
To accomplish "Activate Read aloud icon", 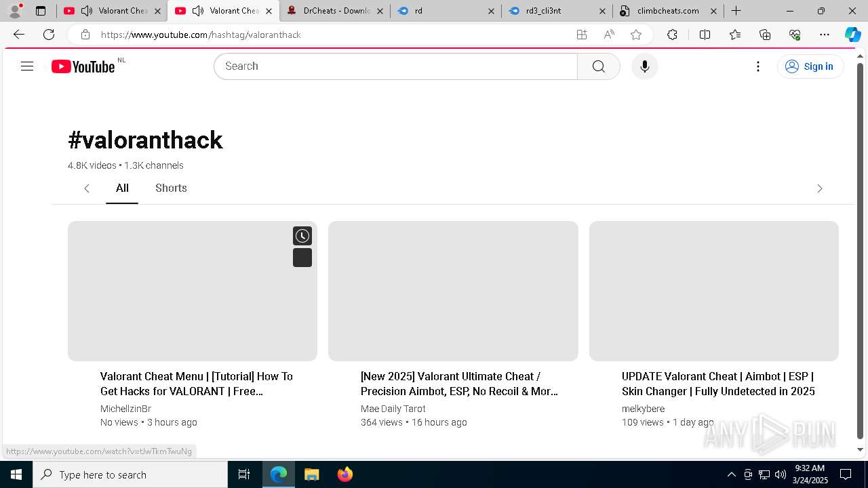I will (x=609, y=35).
